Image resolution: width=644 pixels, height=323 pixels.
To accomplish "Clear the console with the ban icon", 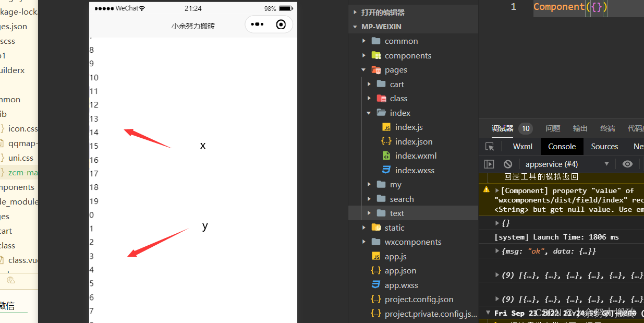I will (x=507, y=163).
